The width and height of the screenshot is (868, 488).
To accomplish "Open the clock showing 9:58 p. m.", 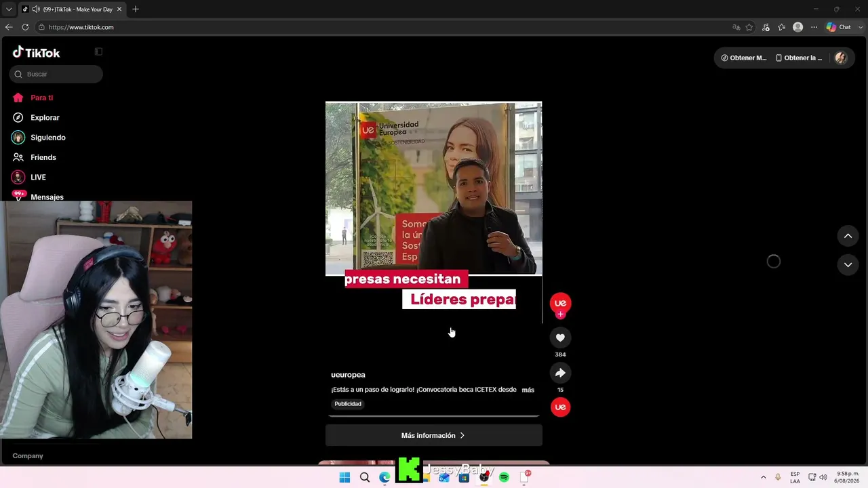I will click(848, 477).
